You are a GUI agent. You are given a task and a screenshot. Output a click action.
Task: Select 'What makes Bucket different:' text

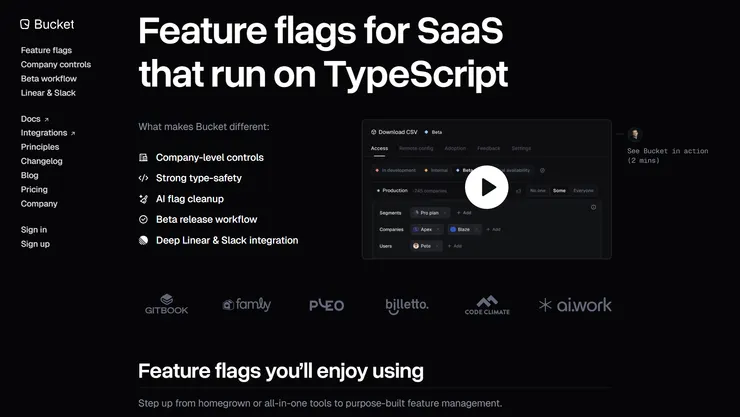204,126
